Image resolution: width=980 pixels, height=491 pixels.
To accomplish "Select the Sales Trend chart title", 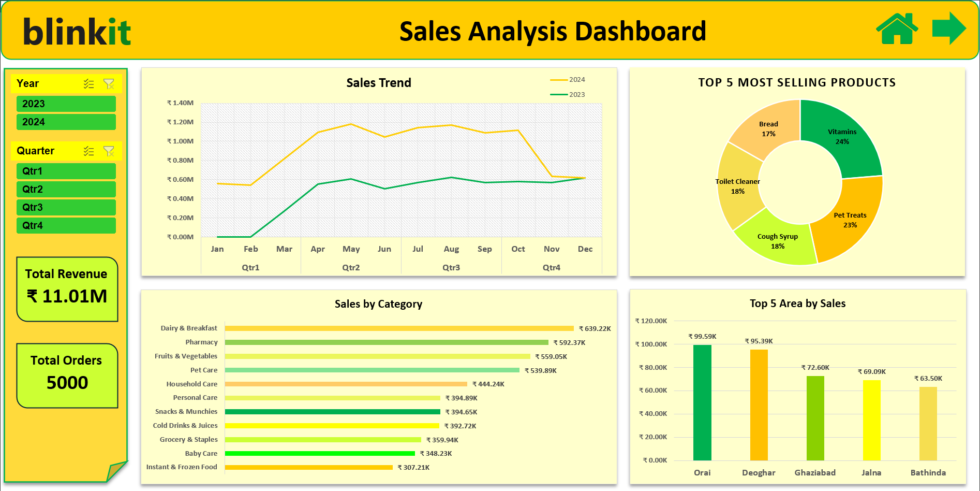I will click(379, 83).
